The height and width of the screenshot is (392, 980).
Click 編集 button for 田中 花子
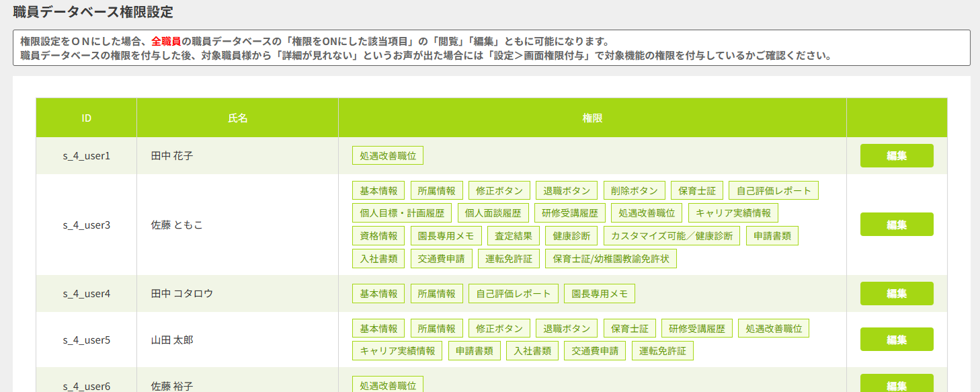[x=897, y=155]
